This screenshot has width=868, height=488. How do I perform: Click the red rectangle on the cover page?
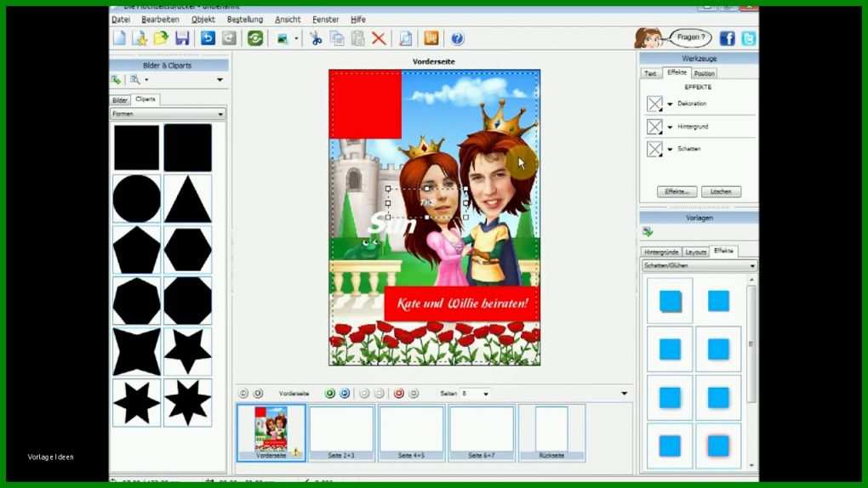click(365, 104)
